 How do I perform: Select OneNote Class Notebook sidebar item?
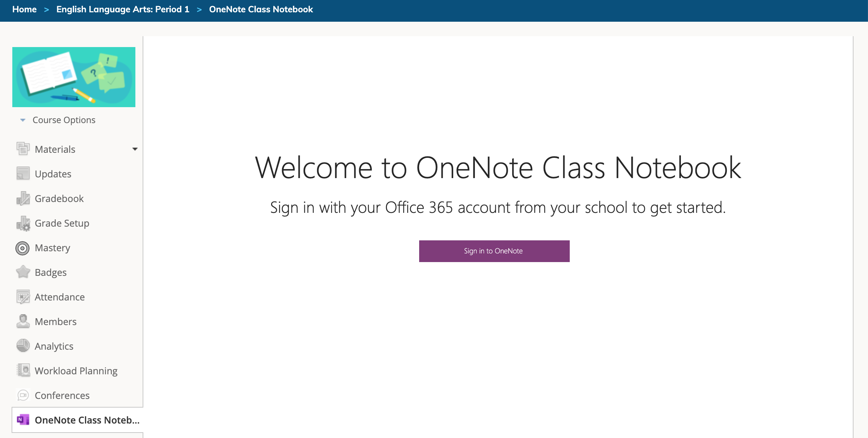point(87,420)
